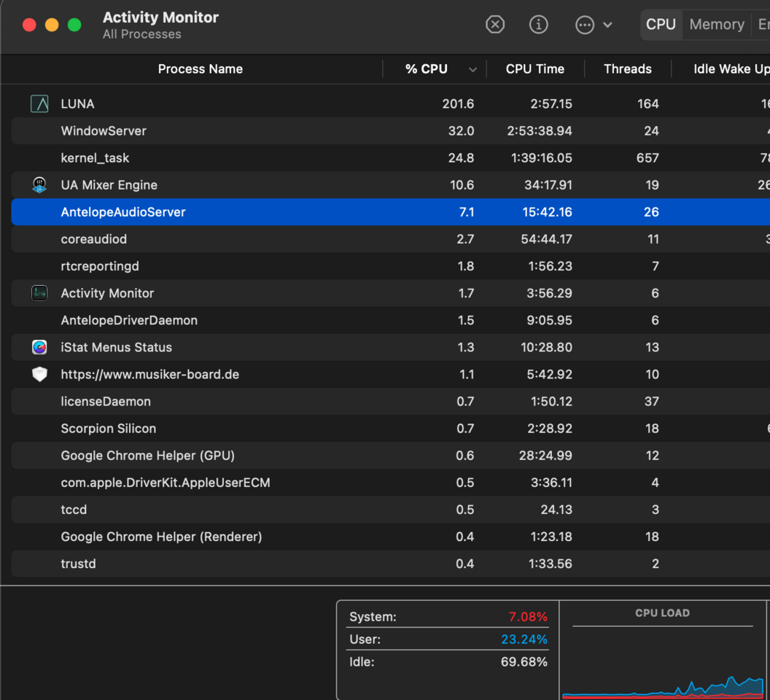Click the System 7.08% value
Image resolution: width=770 pixels, height=700 pixels.
[528, 616]
